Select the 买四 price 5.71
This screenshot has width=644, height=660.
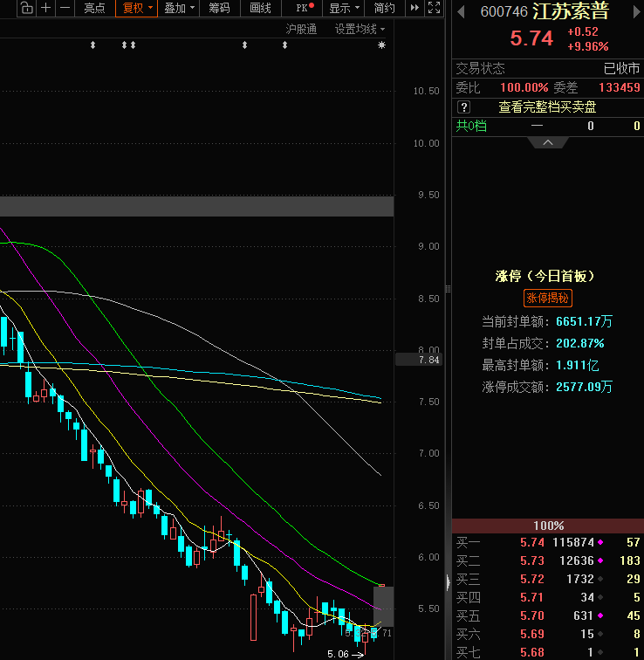tap(532, 597)
